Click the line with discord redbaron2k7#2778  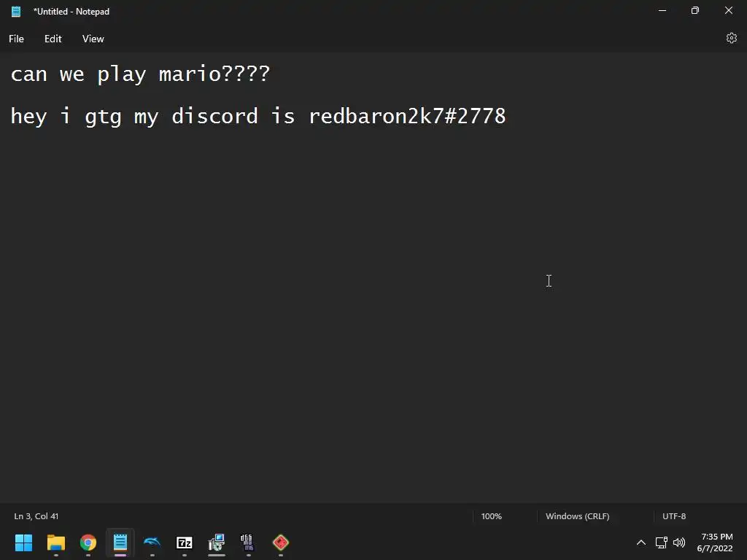tap(258, 116)
